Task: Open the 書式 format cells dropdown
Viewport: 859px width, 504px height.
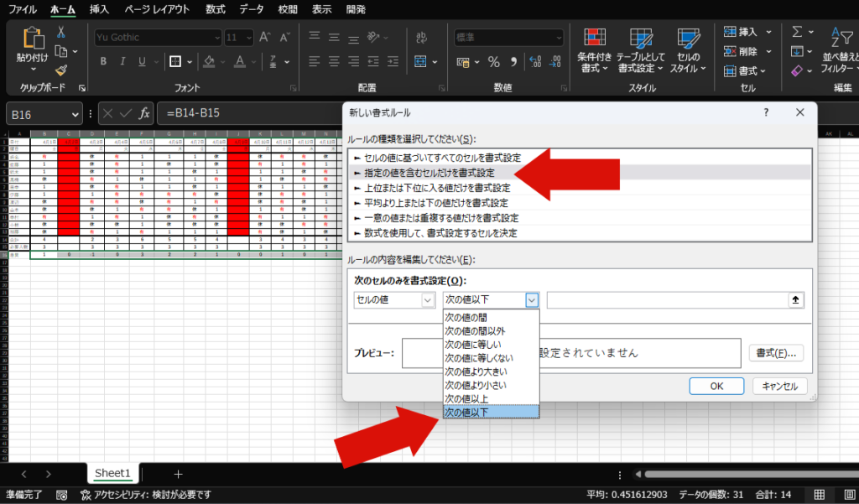Action: click(743, 70)
